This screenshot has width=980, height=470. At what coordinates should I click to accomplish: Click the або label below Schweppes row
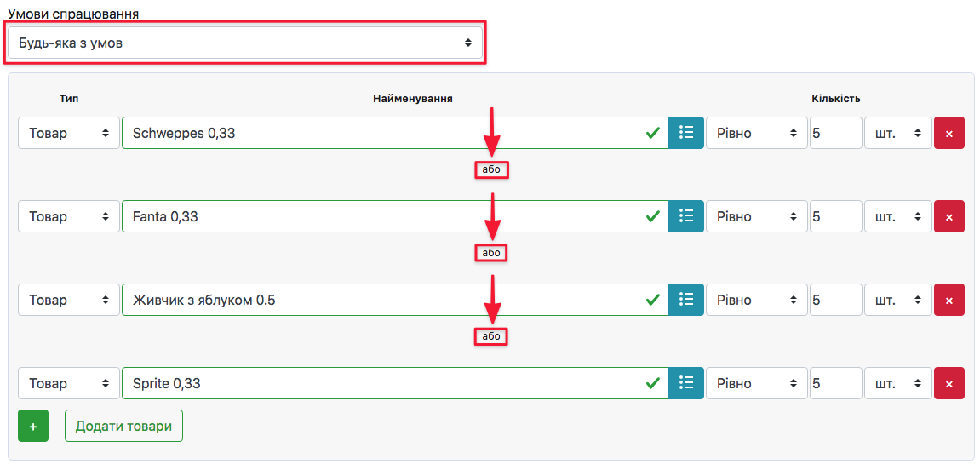click(491, 169)
